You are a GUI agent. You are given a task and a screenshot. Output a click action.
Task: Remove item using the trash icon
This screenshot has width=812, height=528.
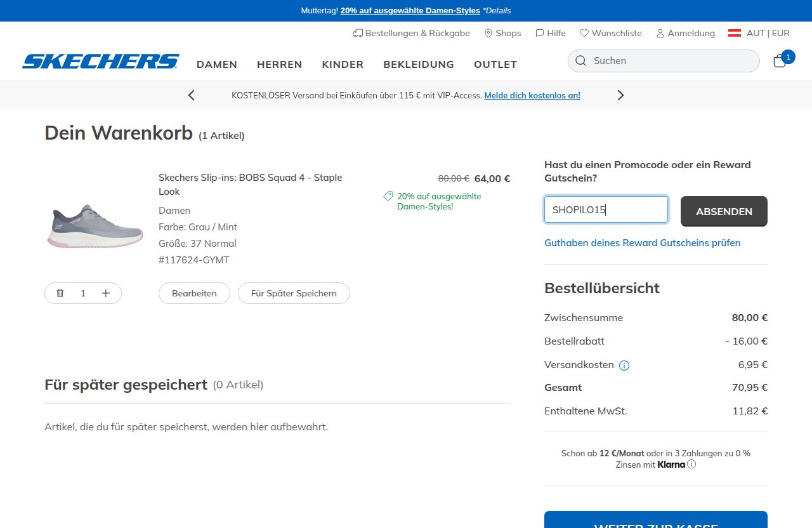click(60, 293)
